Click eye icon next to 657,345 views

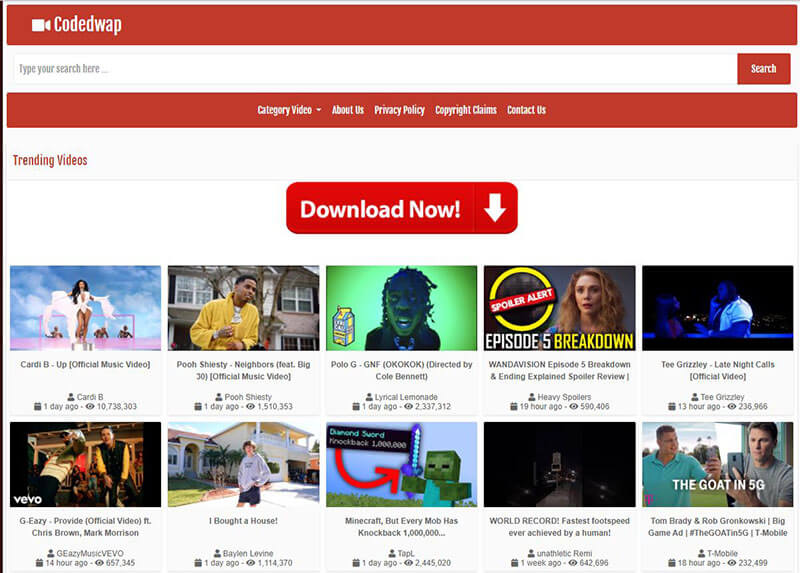pyautogui.click(x=99, y=563)
